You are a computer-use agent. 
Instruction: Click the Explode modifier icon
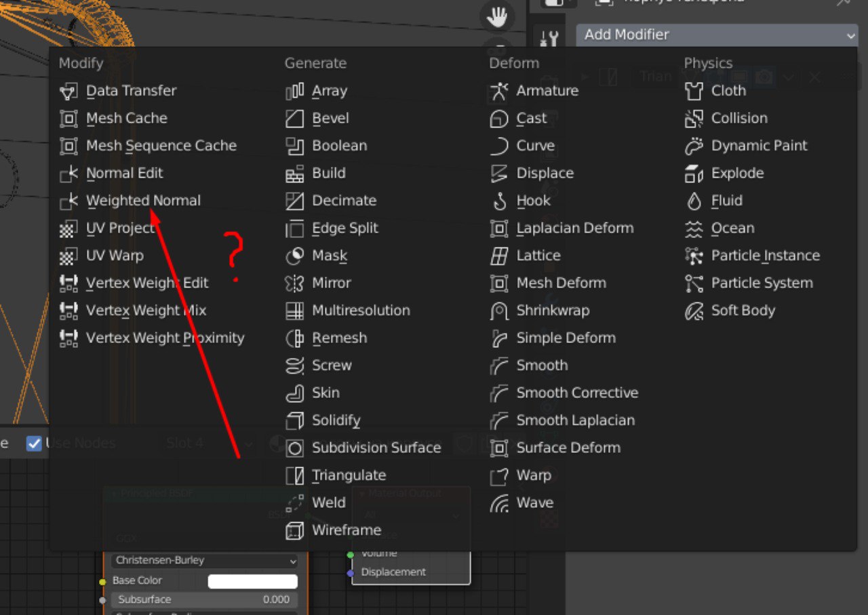[x=694, y=174]
